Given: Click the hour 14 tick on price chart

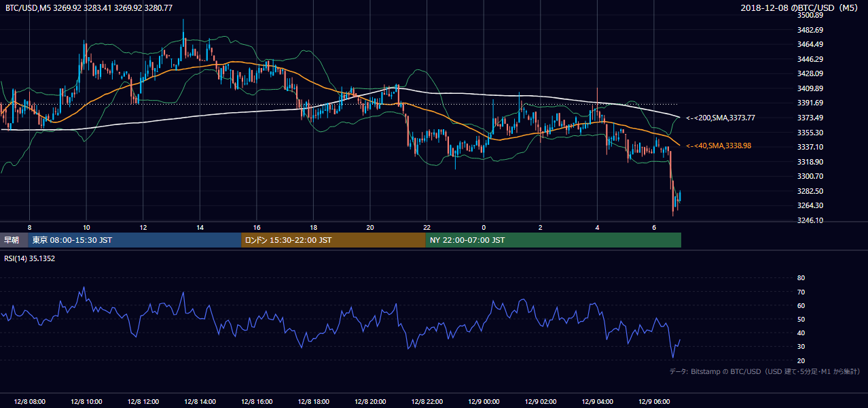Looking at the screenshot, I should pos(200,227).
